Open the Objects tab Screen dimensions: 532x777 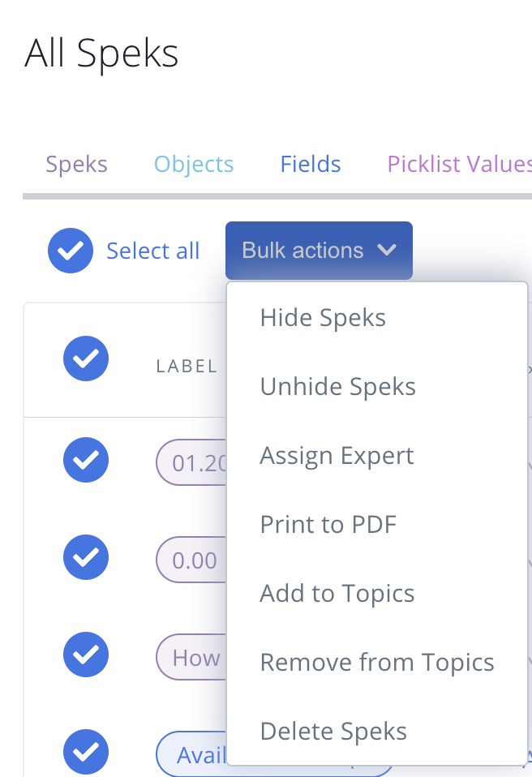[x=194, y=164]
